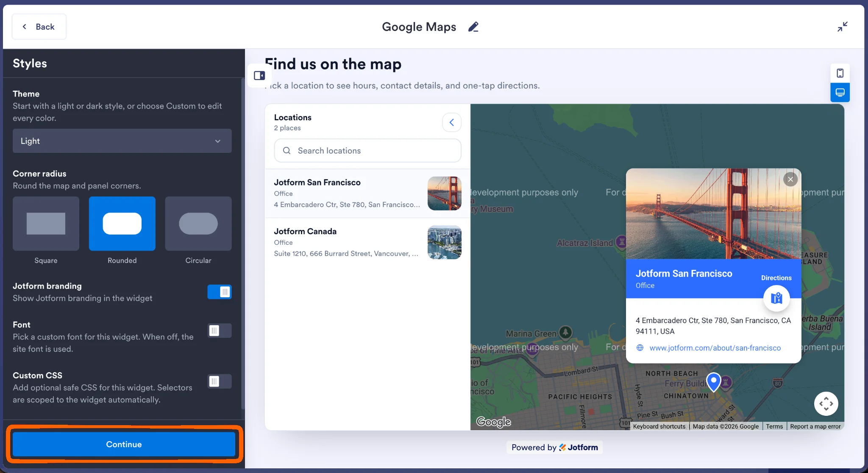
Task: Edit the Google Maps title with pencil icon
Action: [473, 27]
